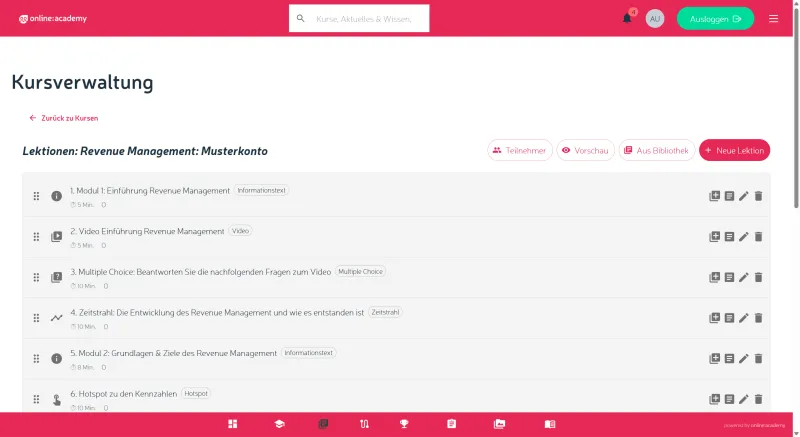The width and height of the screenshot is (800, 437).
Task: Go back via Zurück zu Kursen
Action: tap(64, 118)
